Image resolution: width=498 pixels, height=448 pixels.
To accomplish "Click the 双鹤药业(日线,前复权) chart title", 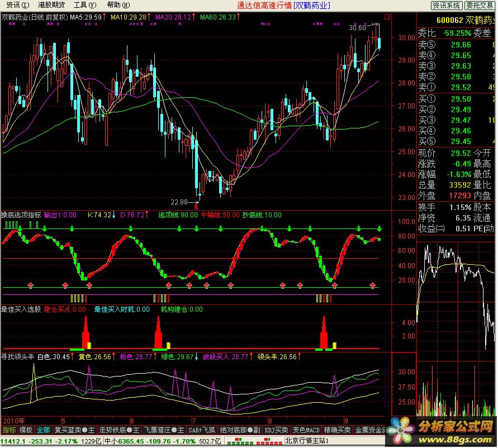I will [35, 17].
